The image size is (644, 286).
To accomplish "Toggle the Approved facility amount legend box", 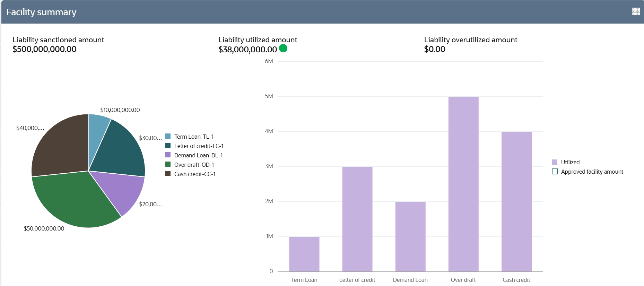I will [555, 172].
